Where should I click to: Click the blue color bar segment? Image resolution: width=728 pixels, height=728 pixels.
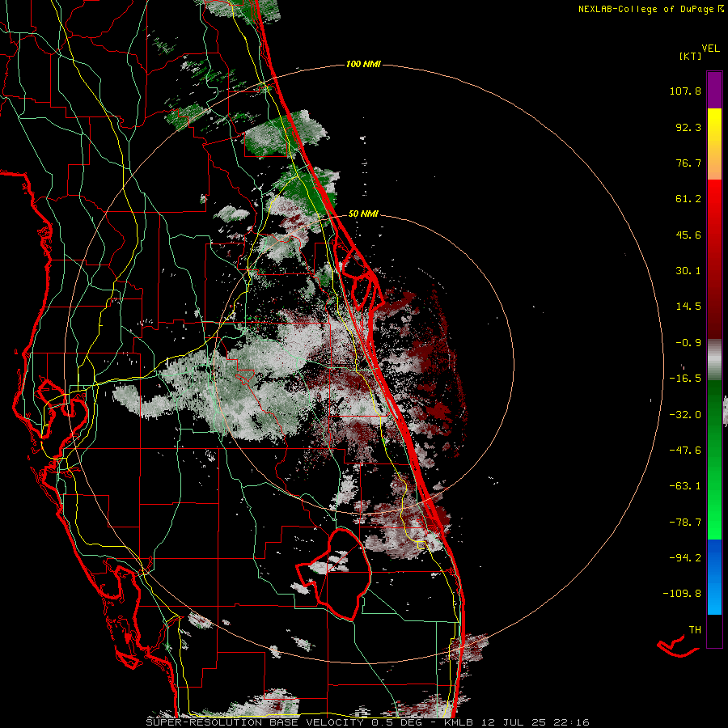(x=714, y=577)
